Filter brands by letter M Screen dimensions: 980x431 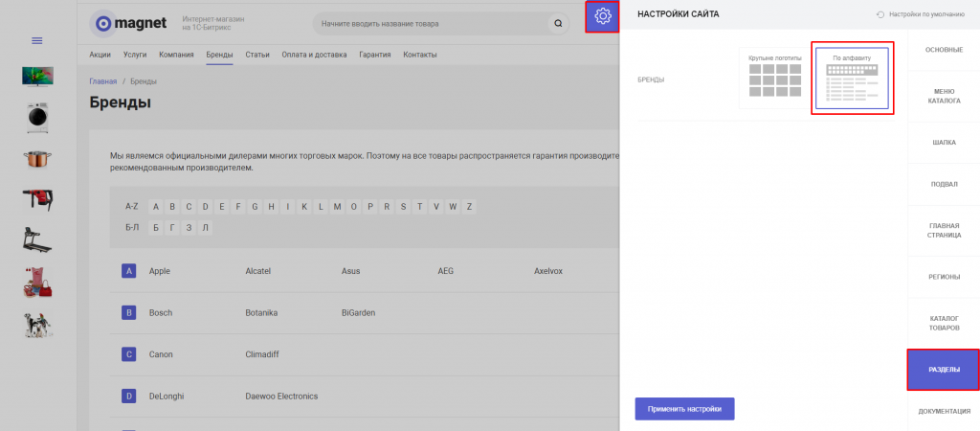tap(338, 207)
